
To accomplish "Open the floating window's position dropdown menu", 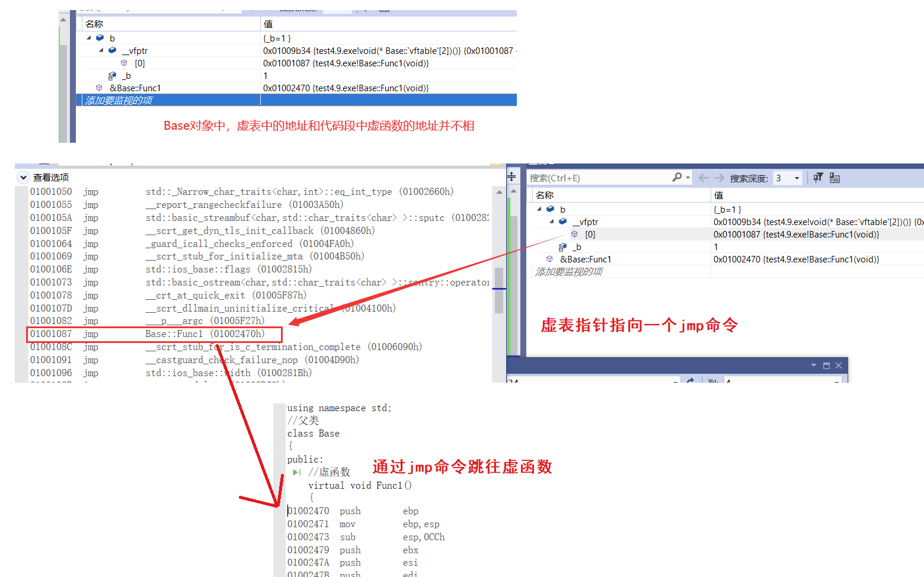I will click(814, 366).
